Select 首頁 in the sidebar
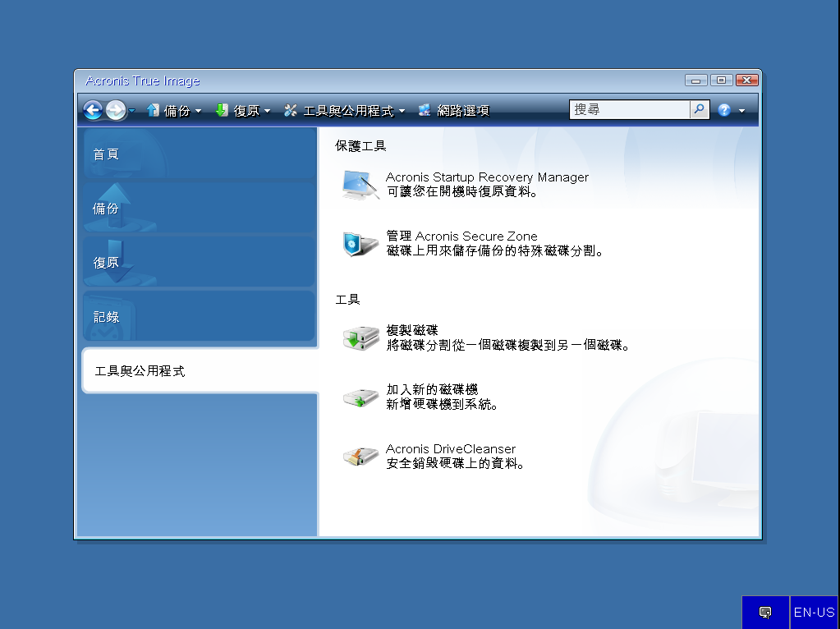 [x=200, y=154]
